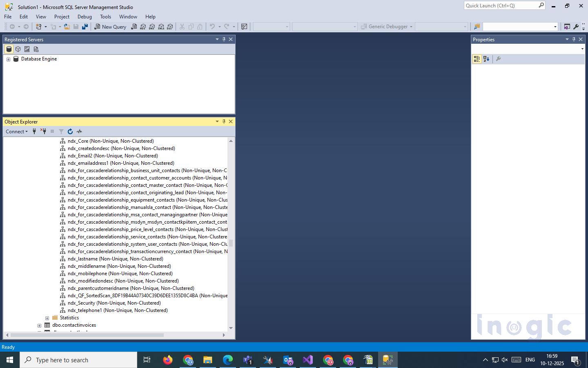
Task: Refresh the Object Explorer tree
Action: point(70,131)
